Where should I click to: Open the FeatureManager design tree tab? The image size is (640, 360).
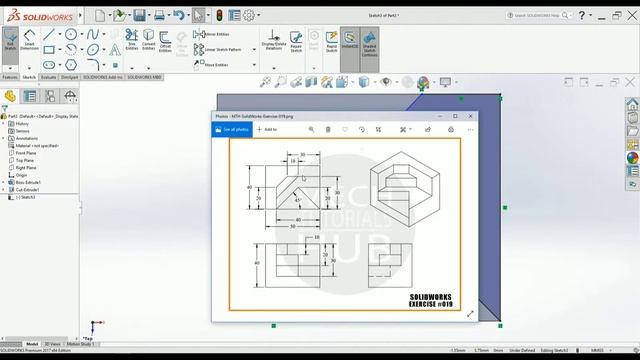[10, 96]
